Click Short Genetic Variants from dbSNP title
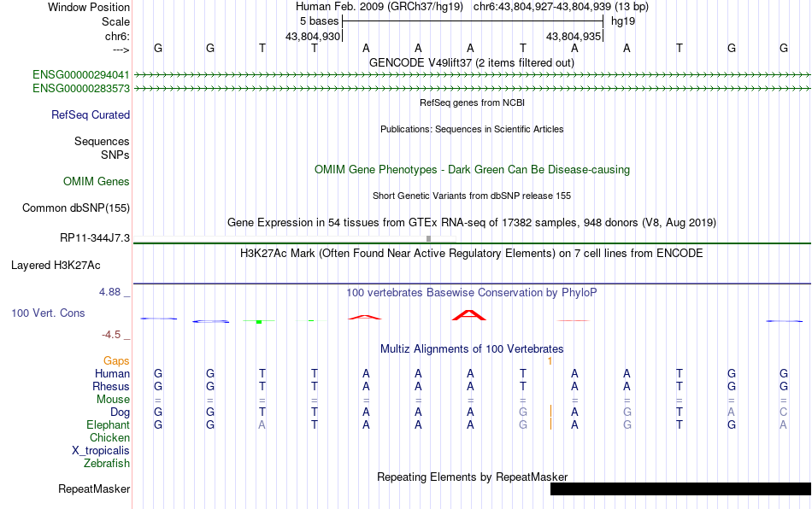Image resolution: width=812 pixels, height=509 pixels. pyautogui.click(x=472, y=196)
